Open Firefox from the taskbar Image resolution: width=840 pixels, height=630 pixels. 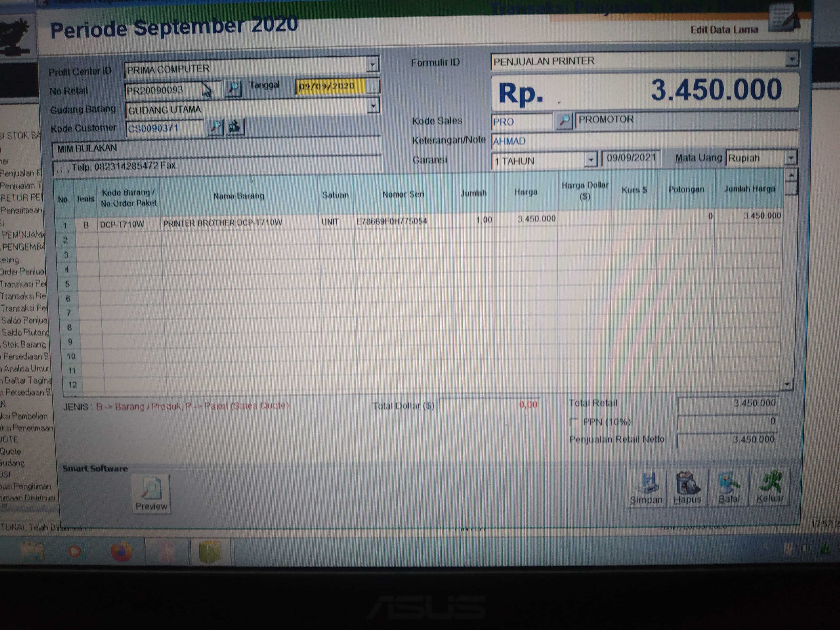[121, 551]
